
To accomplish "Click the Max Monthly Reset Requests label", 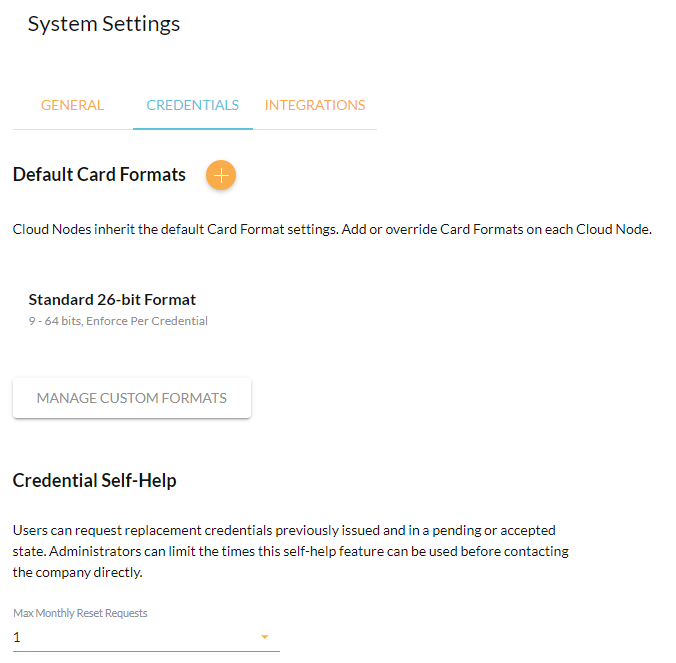I will [x=80, y=613].
